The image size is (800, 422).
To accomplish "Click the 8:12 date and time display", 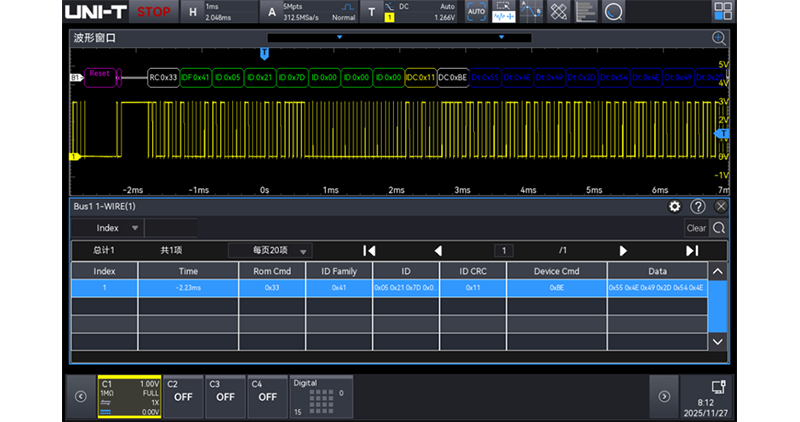I will [x=706, y=408].
